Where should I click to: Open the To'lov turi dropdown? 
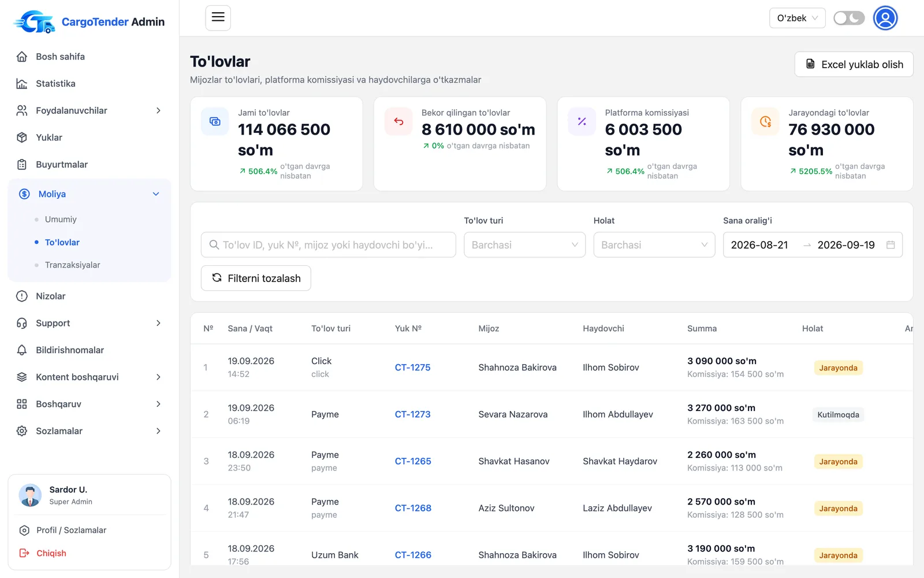tap(524, 245)
